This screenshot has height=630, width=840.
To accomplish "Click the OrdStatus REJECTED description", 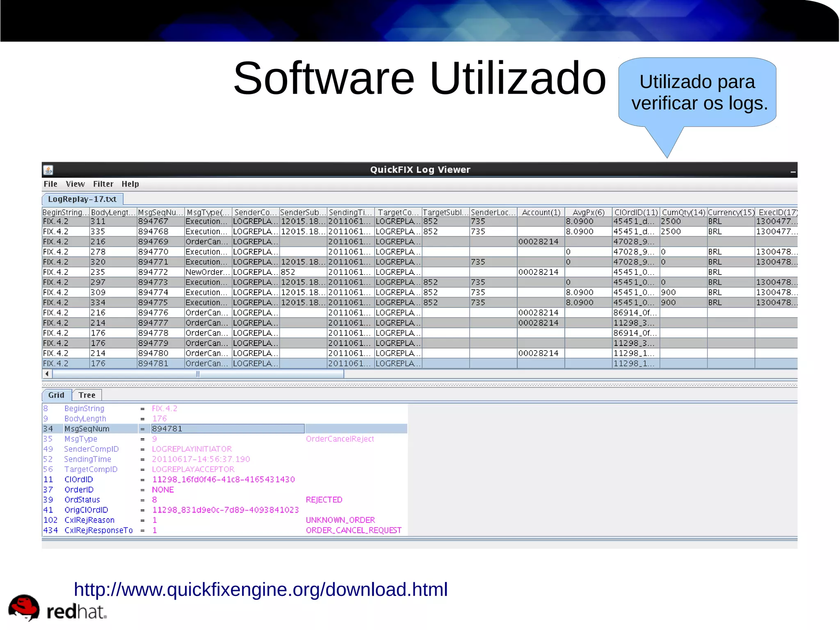I will [324, 499].
